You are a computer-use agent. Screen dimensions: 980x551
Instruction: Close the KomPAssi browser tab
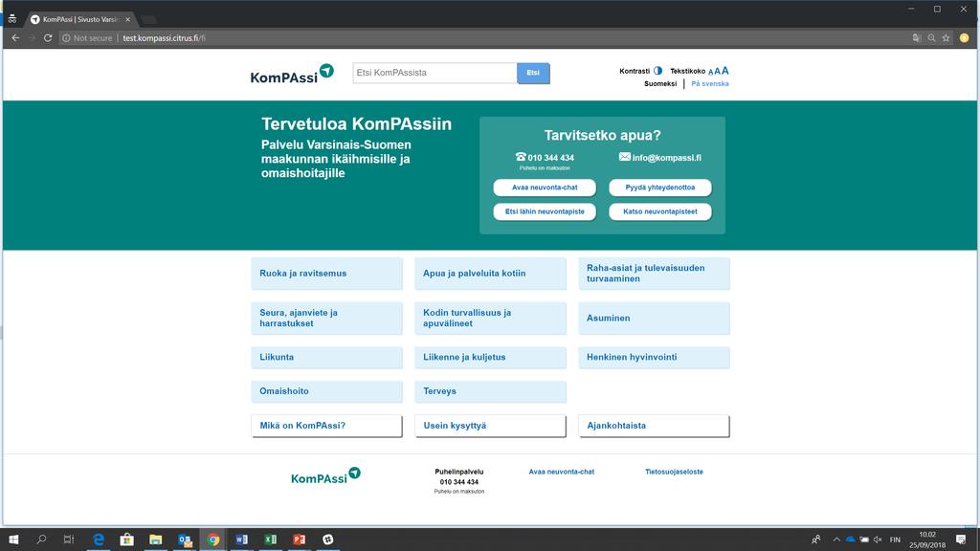127,19
